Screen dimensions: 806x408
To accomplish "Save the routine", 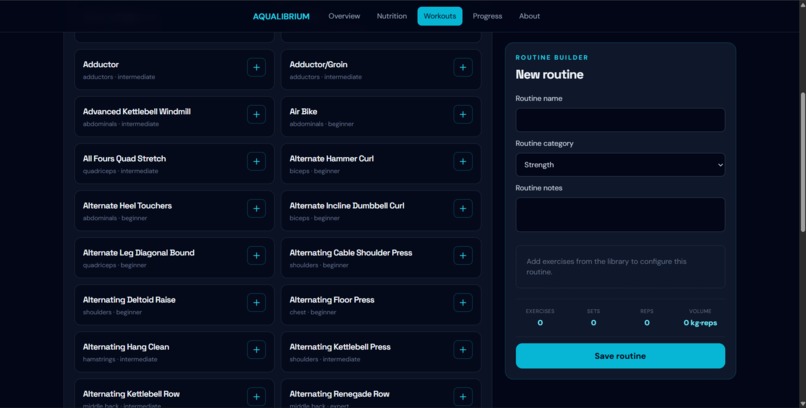I will pyautogui.click(x=620, y=356).
